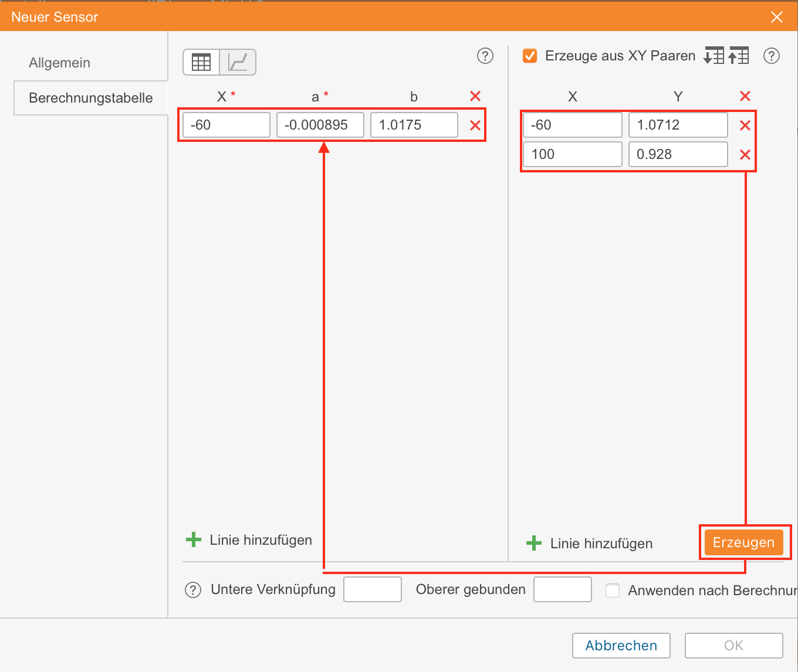Clear all rows in XY pairs table
The image size is (798, 672).
click(x=745, y=96)
